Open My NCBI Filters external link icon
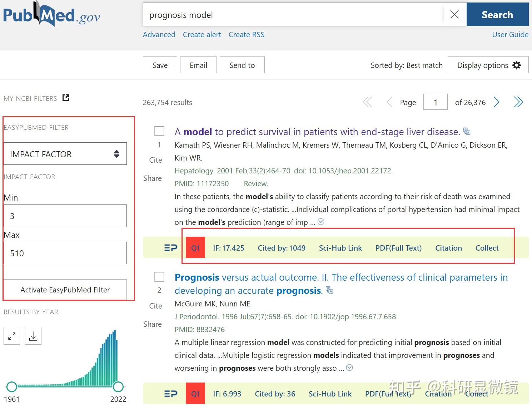The image size is (532, 409). click(65, 97)
